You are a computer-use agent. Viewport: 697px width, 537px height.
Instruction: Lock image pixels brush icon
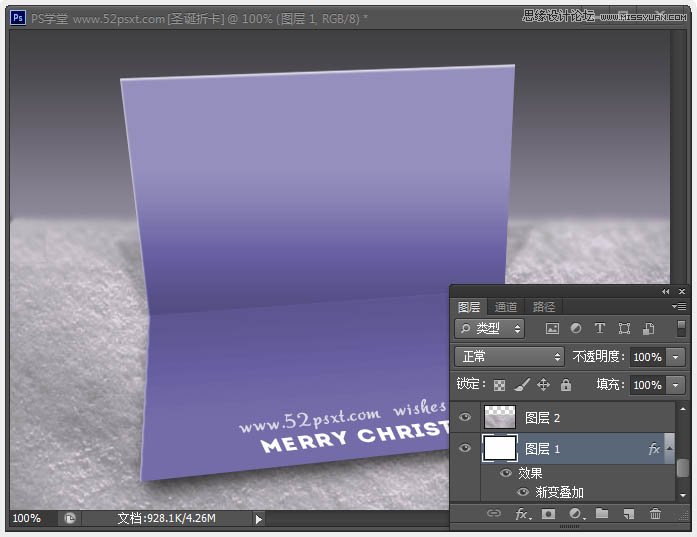pos(522,385)
